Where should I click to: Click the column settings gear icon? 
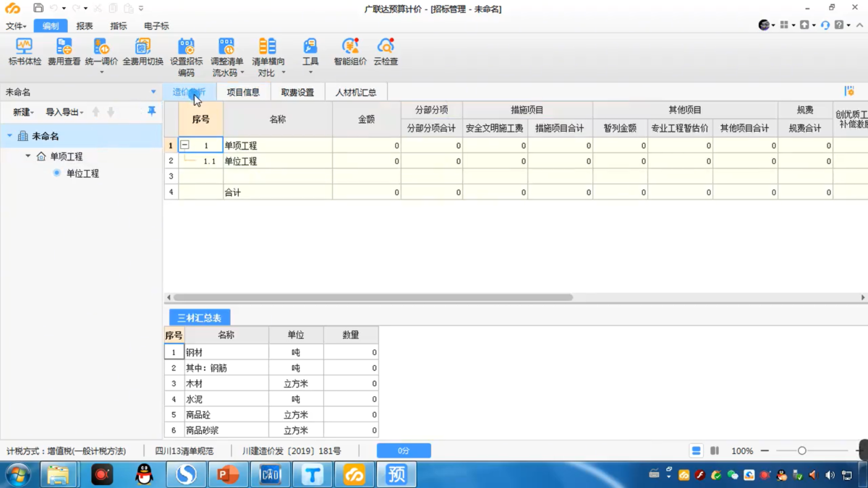pos(849,91)
